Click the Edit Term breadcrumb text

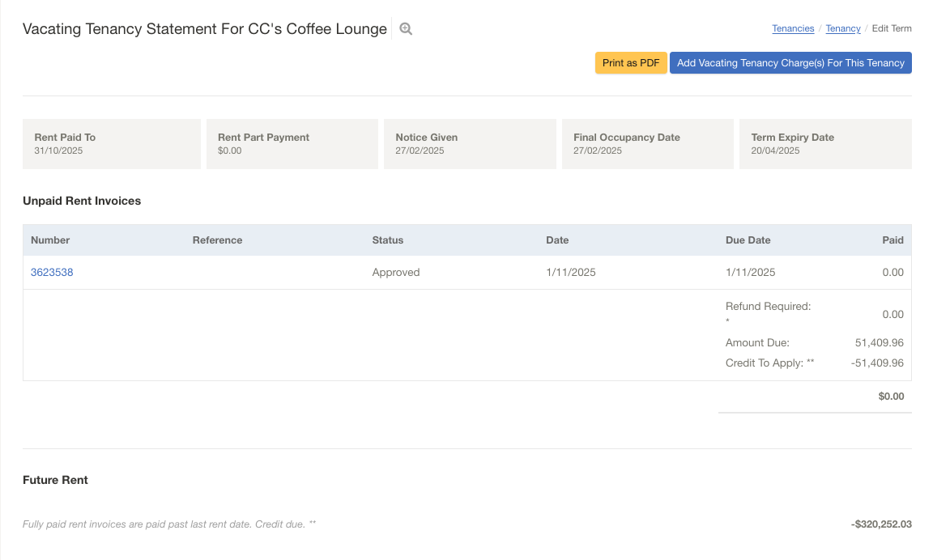click(891, 28)
